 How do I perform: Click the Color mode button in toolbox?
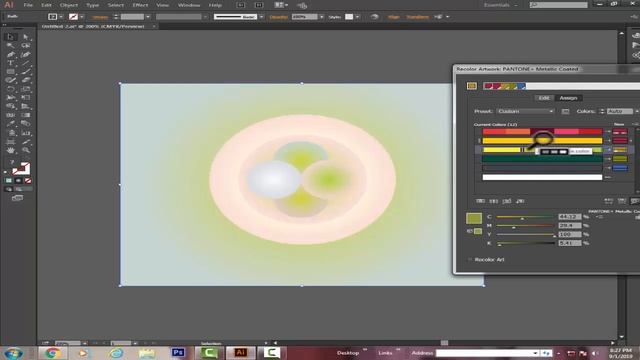[9, 180]
